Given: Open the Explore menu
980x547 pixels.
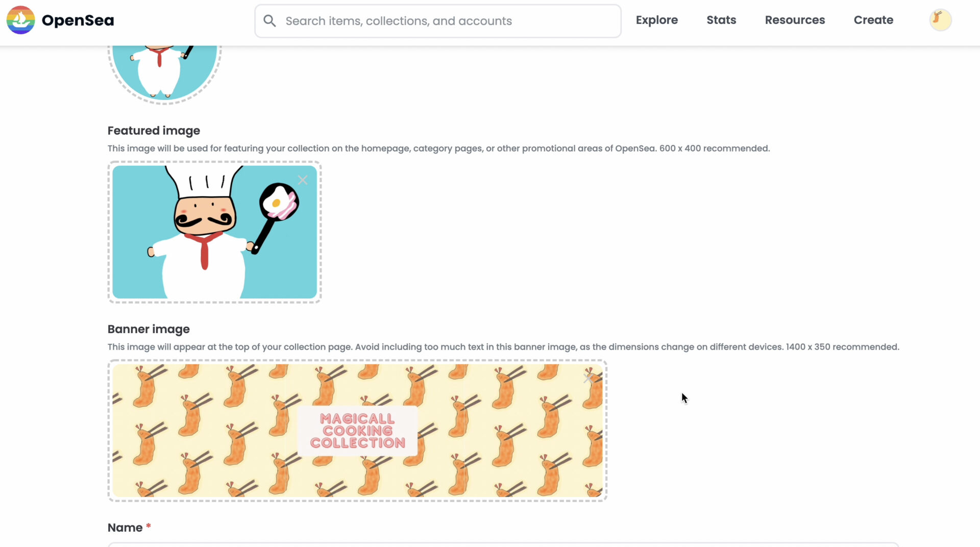Looking at the screenshot, I should tap(656, 20).
